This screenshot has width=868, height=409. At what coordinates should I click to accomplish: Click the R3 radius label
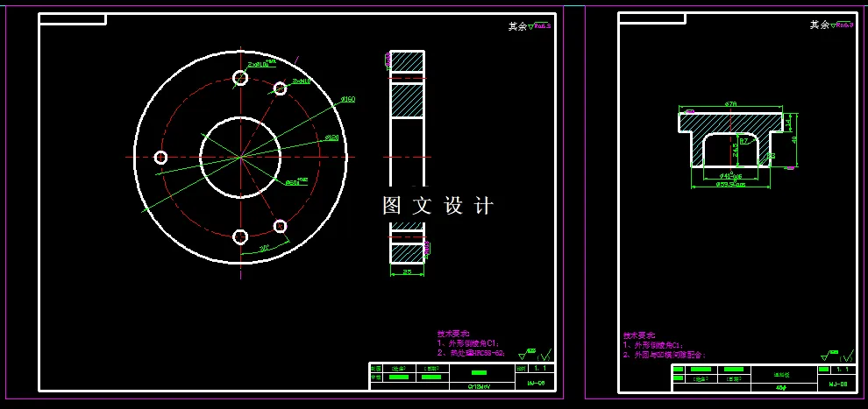coord(771,157)
